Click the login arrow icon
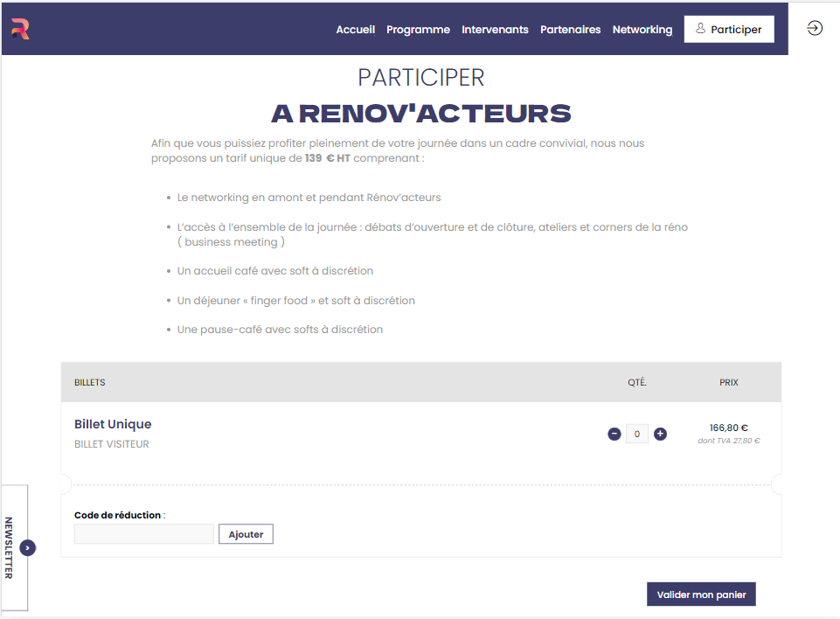This screenshot has height=619, width=840. (x=815, y=28)
